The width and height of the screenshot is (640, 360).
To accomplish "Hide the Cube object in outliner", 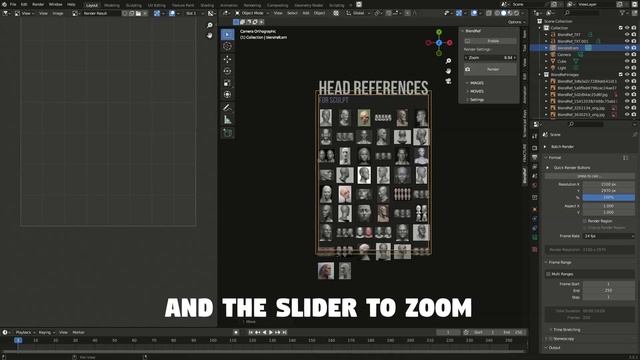I will point(627,61).
